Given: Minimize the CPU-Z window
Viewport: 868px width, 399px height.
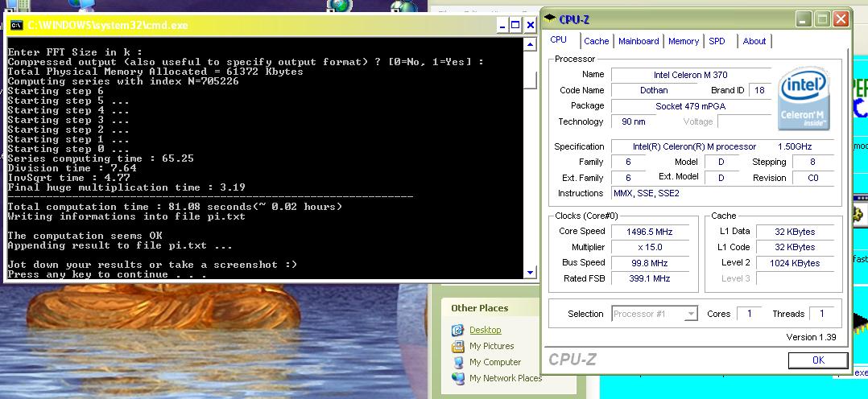Looking at the screenshot, I should tap(804, 19).
